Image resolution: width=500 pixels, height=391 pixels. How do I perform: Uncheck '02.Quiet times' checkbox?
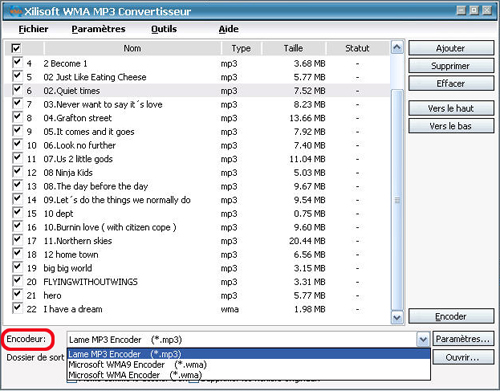[x=17, y=90]
